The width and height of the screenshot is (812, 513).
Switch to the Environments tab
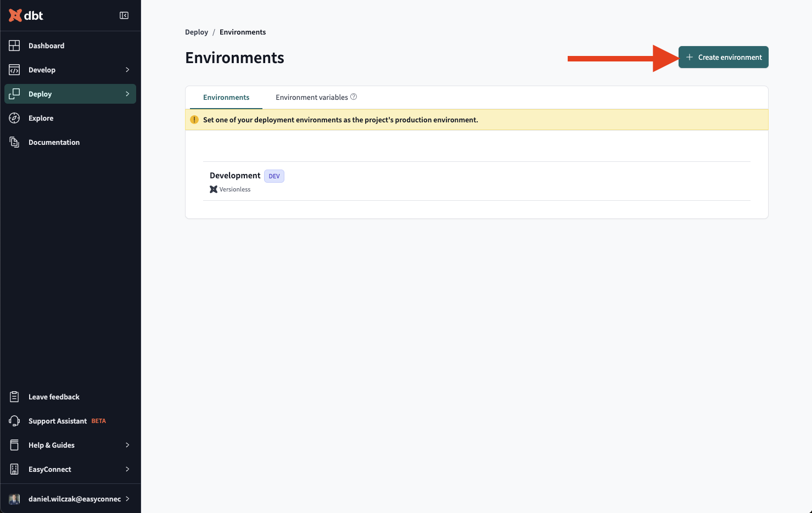click(226, 97)
